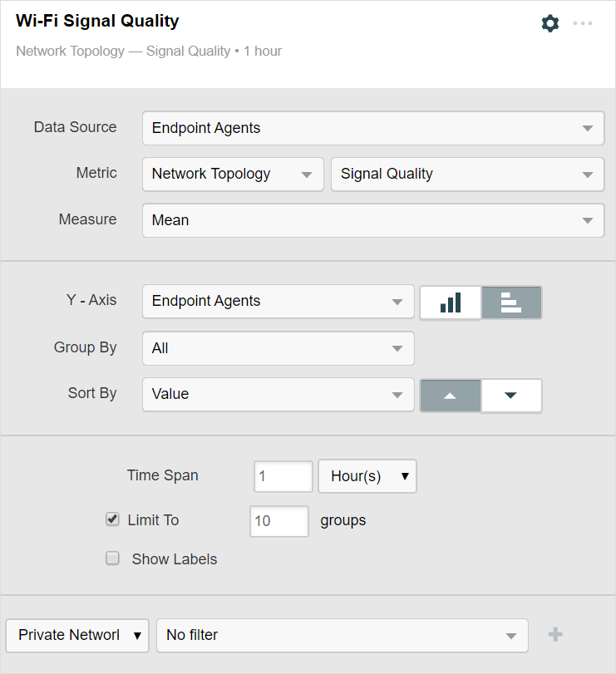Expand the Data Source dropdown
616x674 pixels.
tap(372, 128)
